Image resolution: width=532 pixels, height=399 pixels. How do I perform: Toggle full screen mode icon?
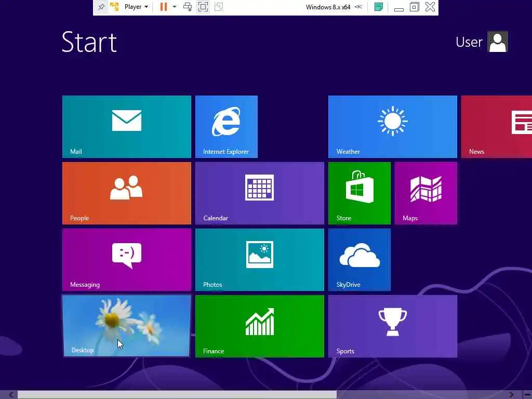(x=203, y=7)
